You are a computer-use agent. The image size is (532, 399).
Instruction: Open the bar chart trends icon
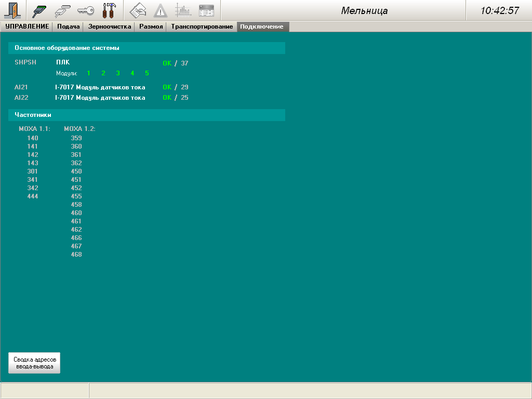click(183, 10)
